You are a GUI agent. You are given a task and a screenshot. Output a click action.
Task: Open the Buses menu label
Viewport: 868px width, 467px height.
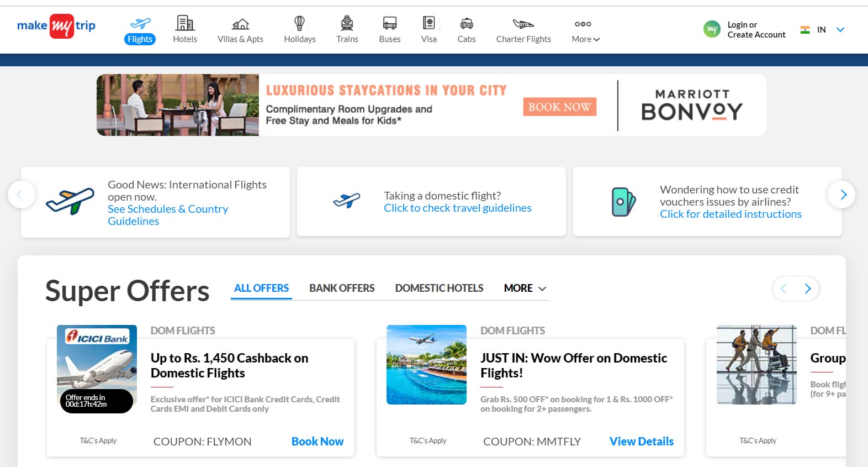(390, 39)
